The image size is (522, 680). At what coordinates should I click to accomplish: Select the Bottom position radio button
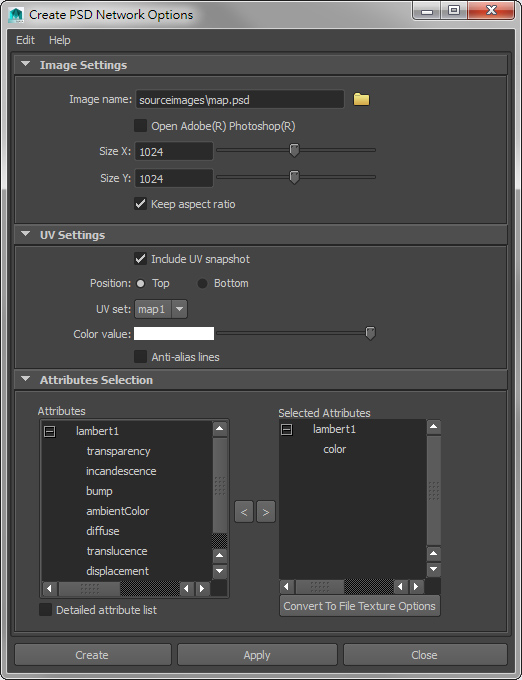point(202,284)
